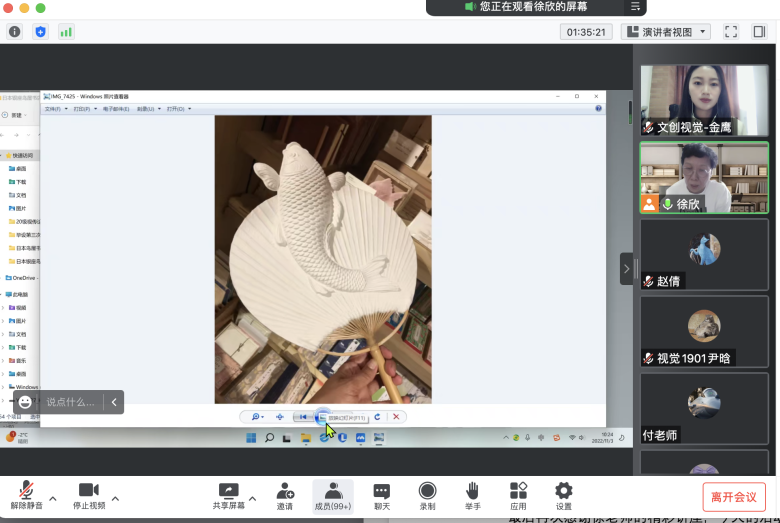Image resolution: width=780 pixels, height=523 pixels.
Task: Open the Tencent Meeting taskbar icon
Action: 361,438
